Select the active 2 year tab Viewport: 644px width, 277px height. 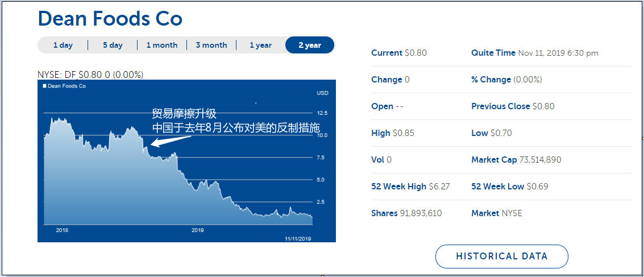pyautogui.click(x=310, y=45)
